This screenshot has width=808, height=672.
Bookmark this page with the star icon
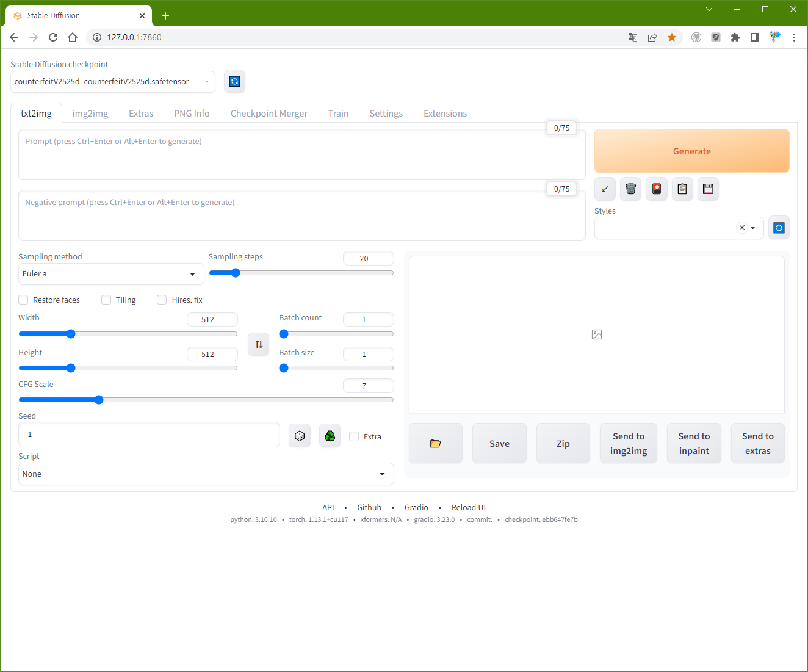(672, 37)
